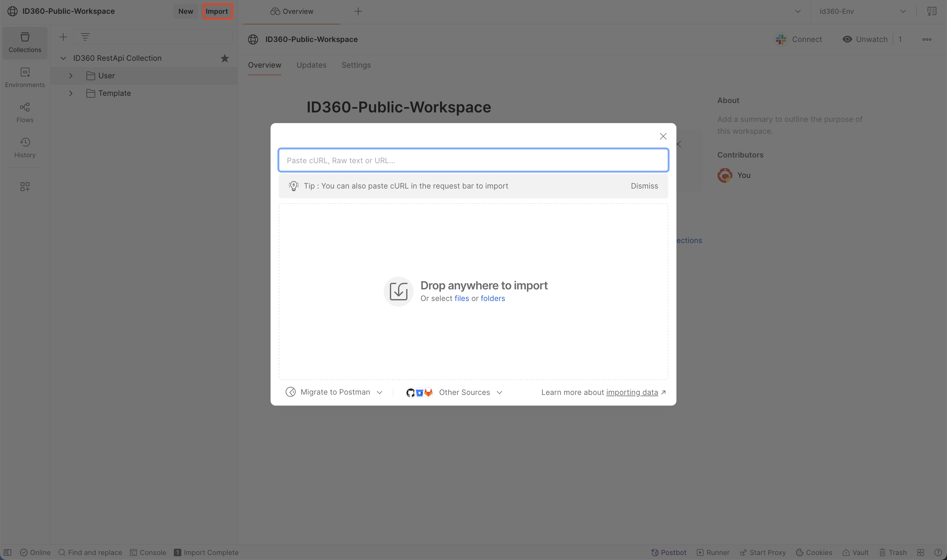Unwatch the workspace
This screenshot has height=560, width=947.
point(865,39)
